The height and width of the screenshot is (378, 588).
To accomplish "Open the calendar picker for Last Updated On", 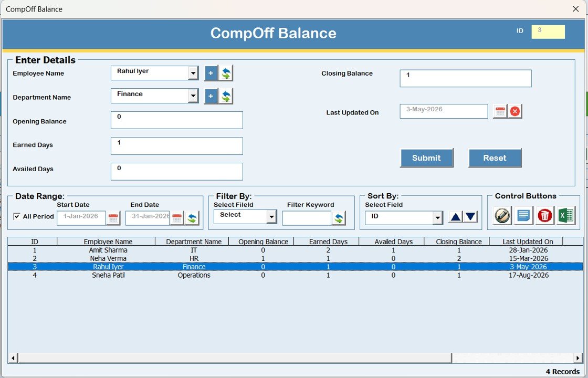I will pyautogui.click(x=500, y=111).
